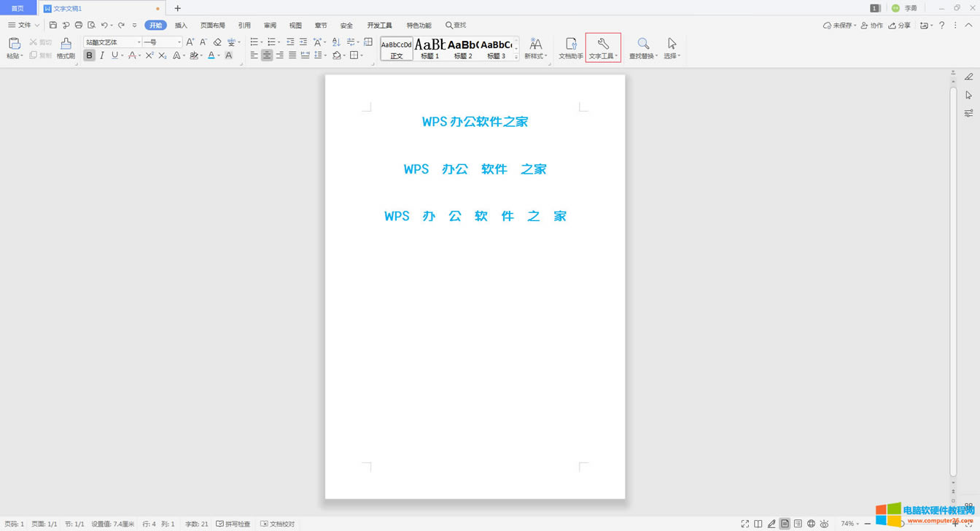The height and width of the screenshot is (531, 980).
Task: Open the 视图 ribbon tab
Action: coord(295,24)
